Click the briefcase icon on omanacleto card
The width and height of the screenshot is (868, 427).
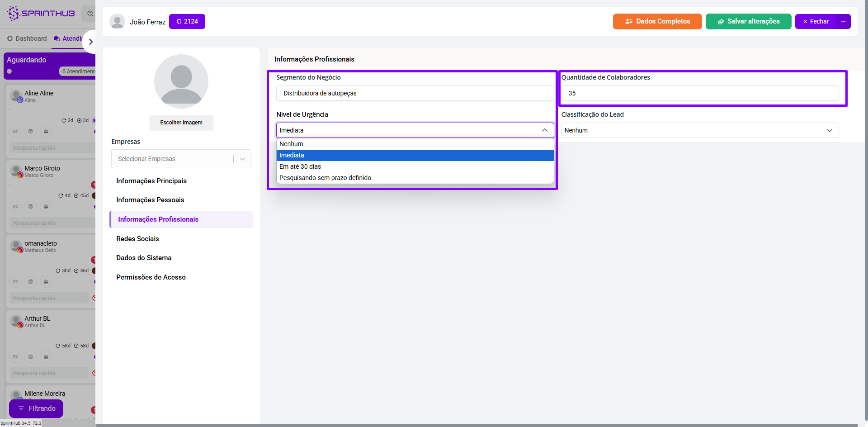(46, 282)
